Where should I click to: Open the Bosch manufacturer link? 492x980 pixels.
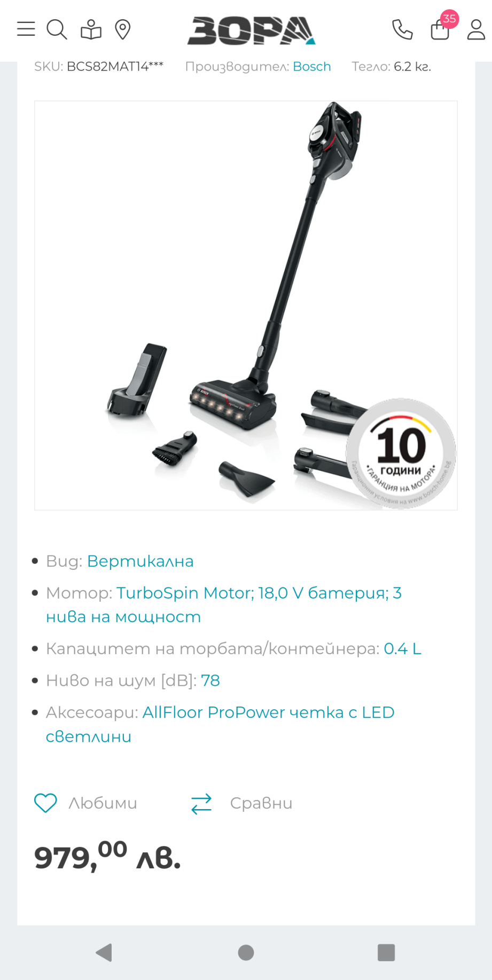tap(312, 66)
